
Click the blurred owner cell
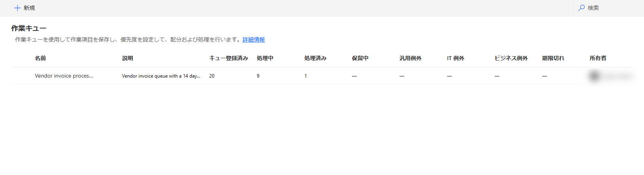pos(610,76)
